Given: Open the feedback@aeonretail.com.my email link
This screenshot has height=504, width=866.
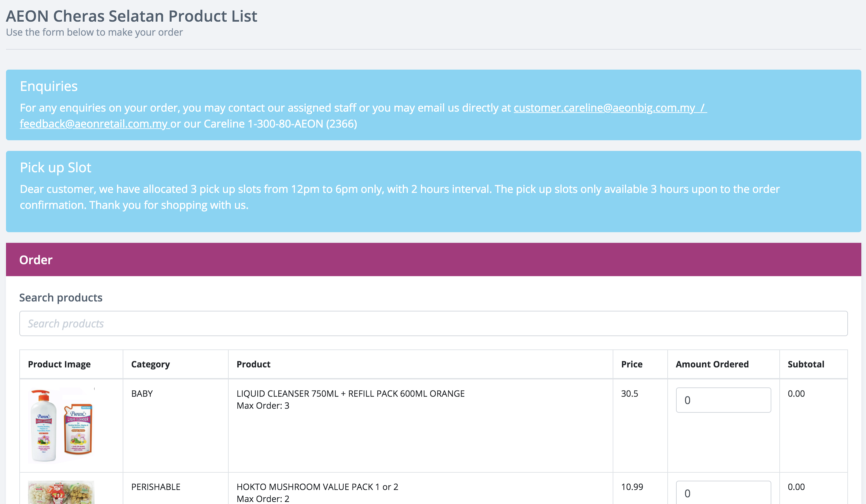Looking at the screenshot, I should (x=94, y=124).
